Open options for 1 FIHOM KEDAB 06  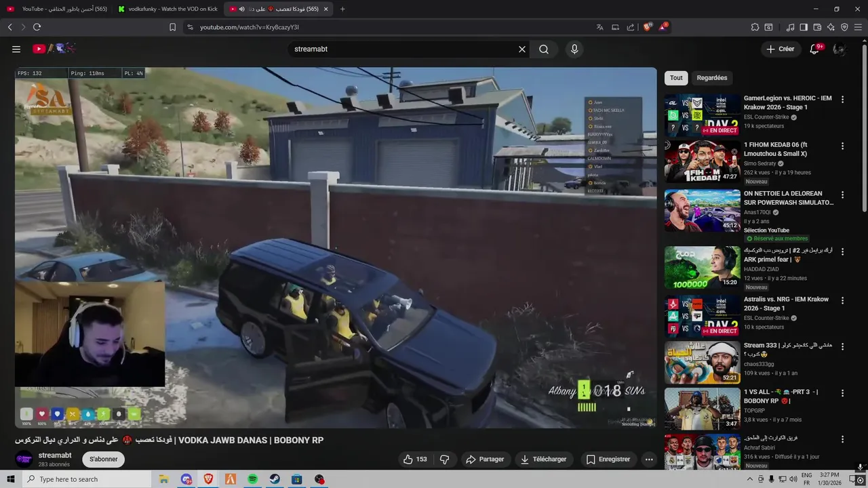click(x=842, y=146)
